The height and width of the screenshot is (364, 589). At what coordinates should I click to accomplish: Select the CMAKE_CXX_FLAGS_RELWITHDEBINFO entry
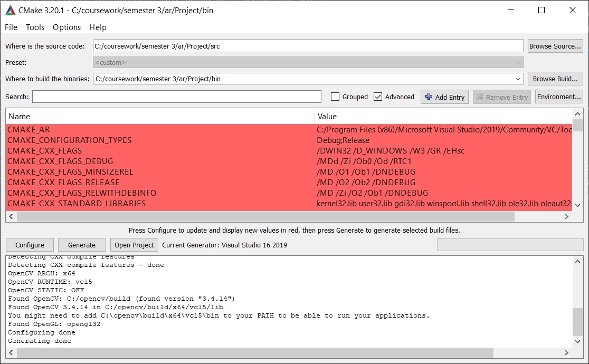(289, 193)
